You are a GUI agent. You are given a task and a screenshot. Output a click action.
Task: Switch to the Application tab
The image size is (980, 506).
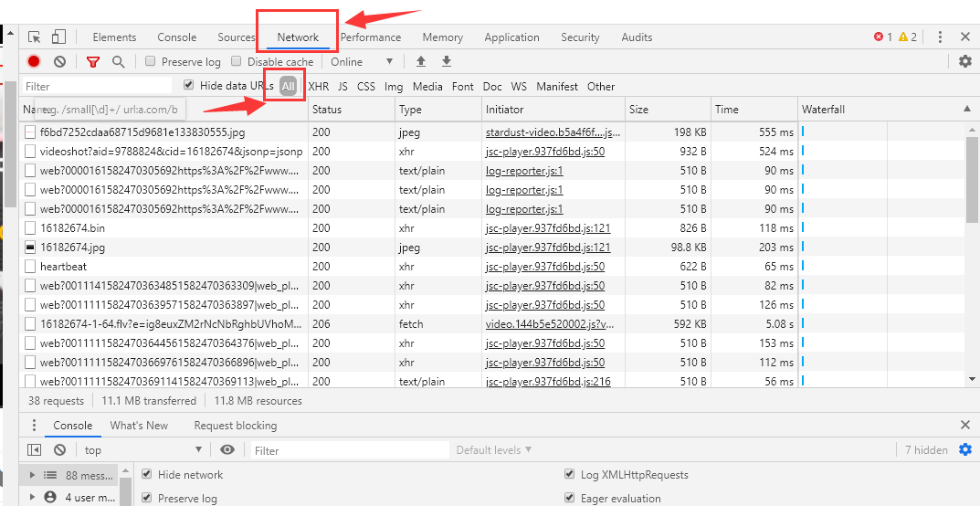point(511,37)
